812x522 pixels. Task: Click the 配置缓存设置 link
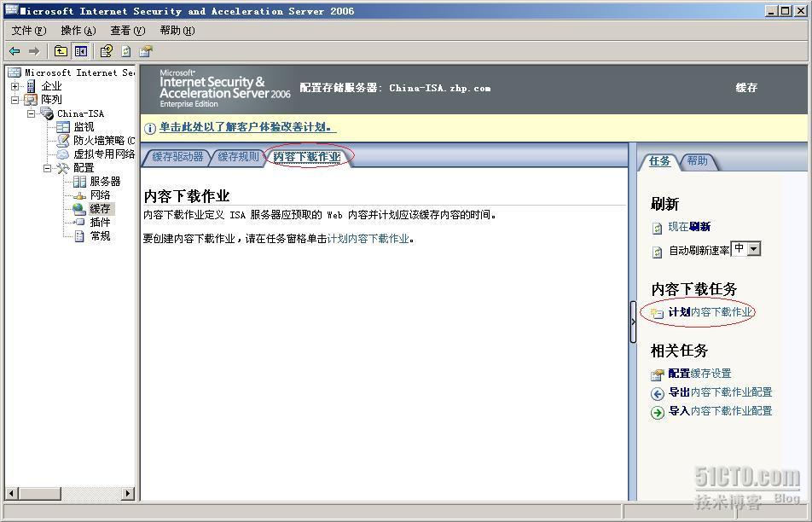(x=699, y=374)
